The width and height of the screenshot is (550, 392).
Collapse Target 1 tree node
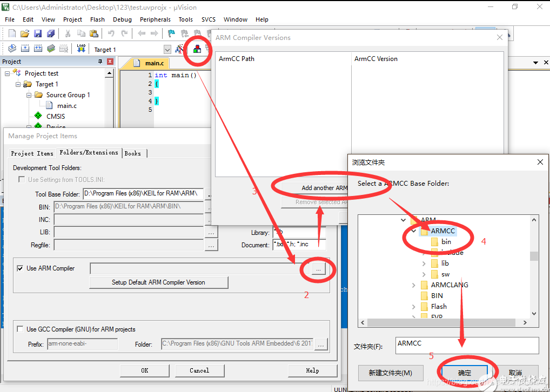[x=18, y=84]
